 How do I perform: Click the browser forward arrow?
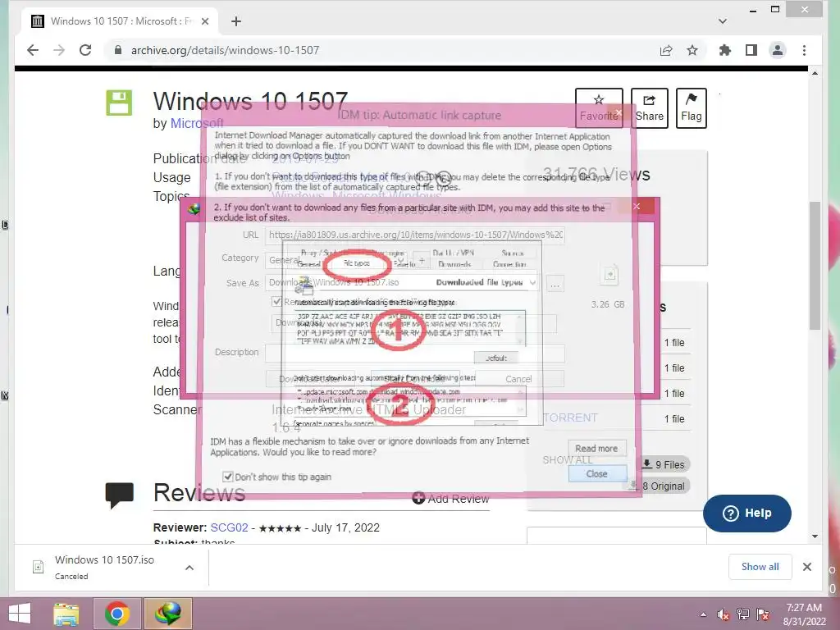point(59,50)
